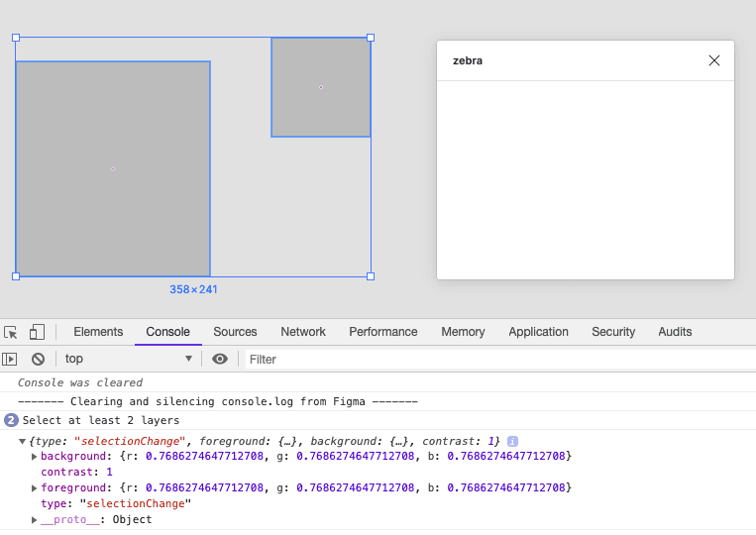Click the 'Clearing and silencing console.log' line

point(217,401)
